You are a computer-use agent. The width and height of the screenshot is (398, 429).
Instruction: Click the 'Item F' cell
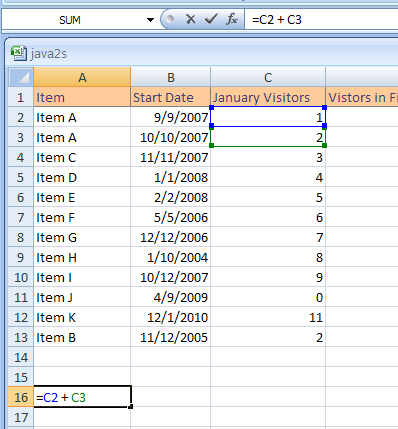82,217
